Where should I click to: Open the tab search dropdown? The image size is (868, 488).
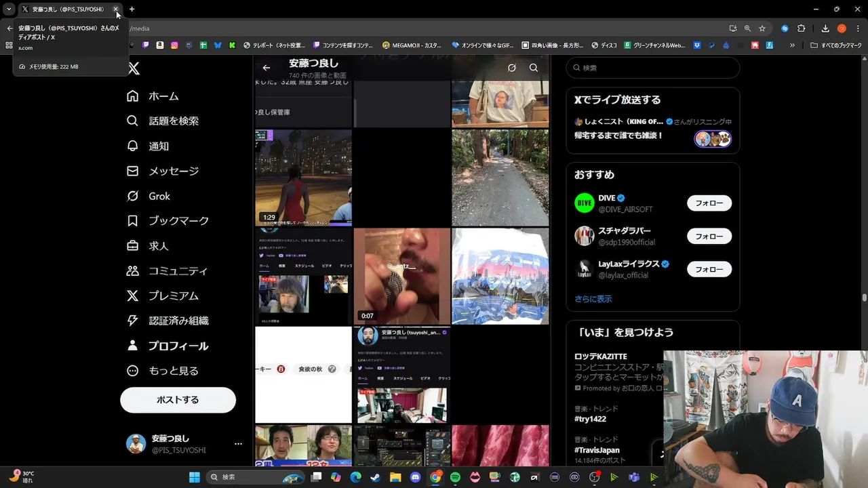click(x=9, y=9)
